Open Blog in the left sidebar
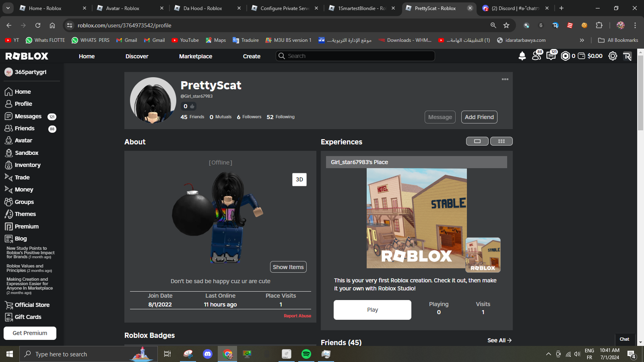This screenshot has width=644, height=362. pos(16,239)
